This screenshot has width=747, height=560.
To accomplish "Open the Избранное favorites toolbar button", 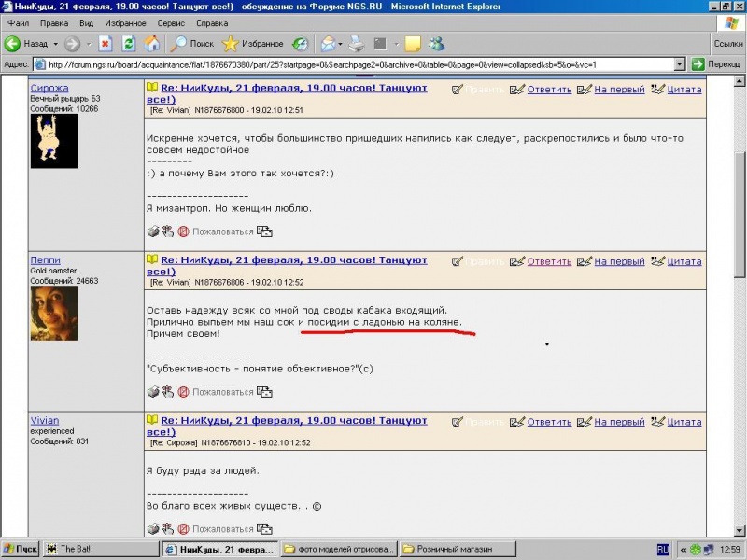I will 253,44.
